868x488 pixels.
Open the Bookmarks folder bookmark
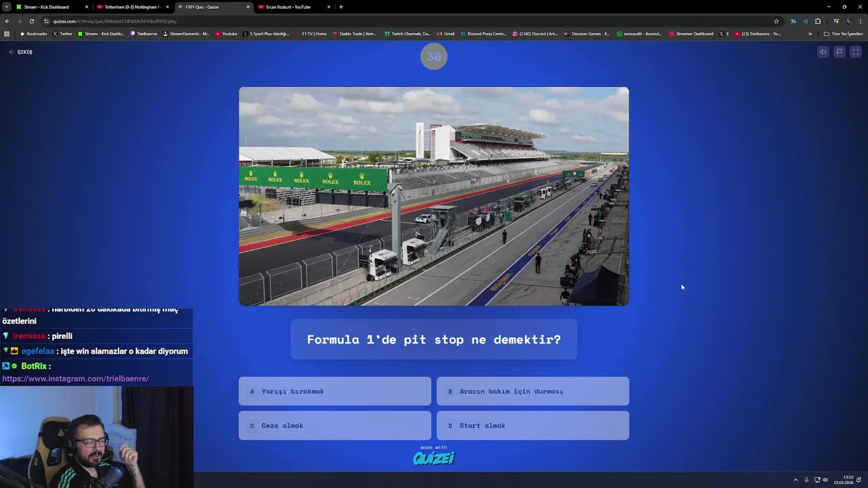(33, 33)
